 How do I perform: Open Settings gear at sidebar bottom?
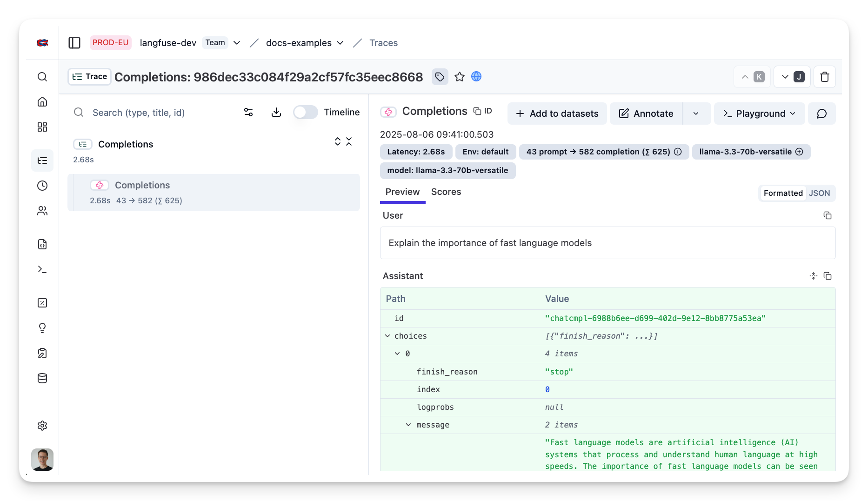(x=42, y=425)
